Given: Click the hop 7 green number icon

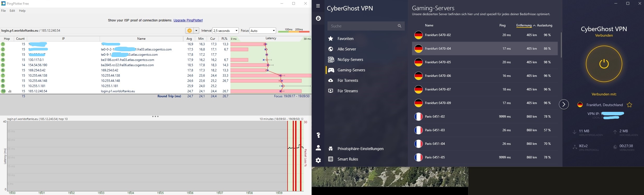Looking at the screenshot, I should click(x=3, y=76).
